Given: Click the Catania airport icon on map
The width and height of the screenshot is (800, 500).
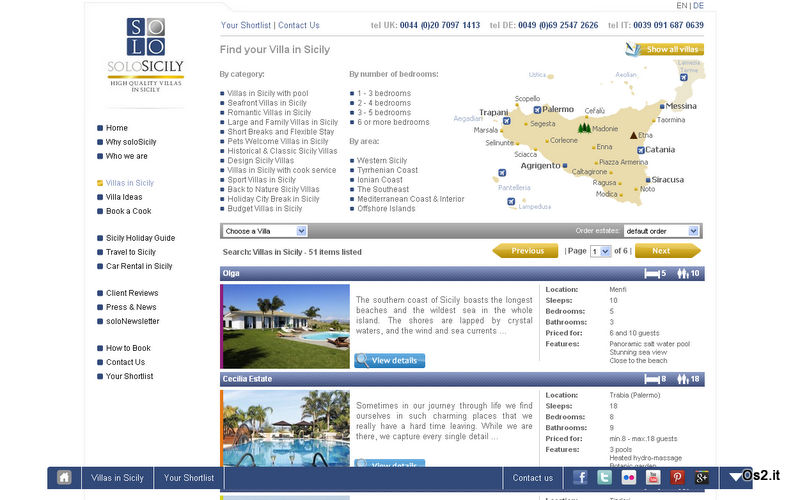Looking at the screenshot, I should pyautogui.click(x=640, y=150).
